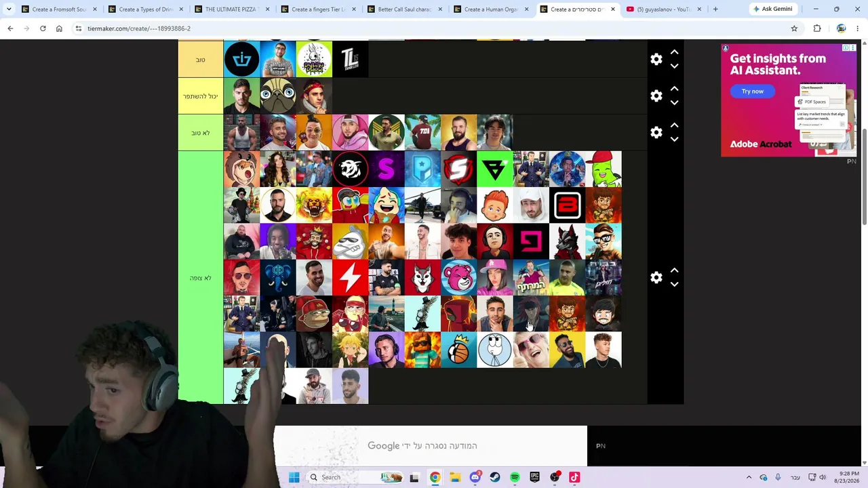The height and width of the screenshot is (488, 868).
Task: Open Steam from the taskbar
Action: [x=495, y=477]
